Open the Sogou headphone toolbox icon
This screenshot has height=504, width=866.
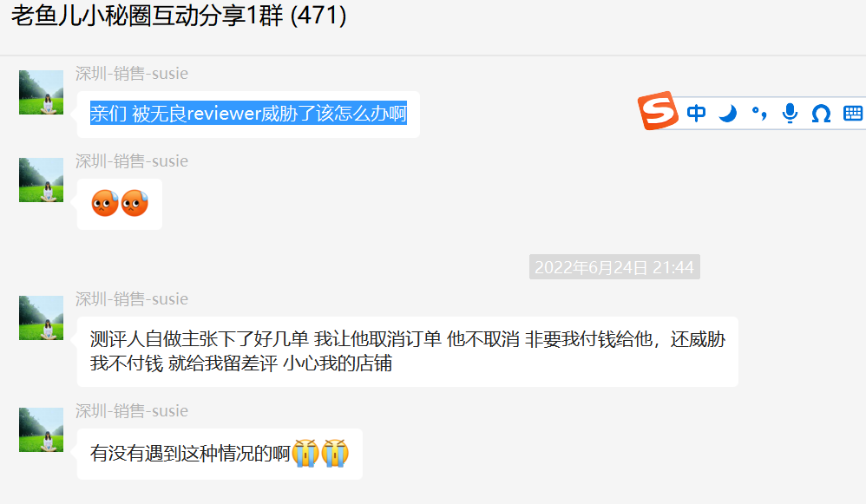(x=821, y=114)
